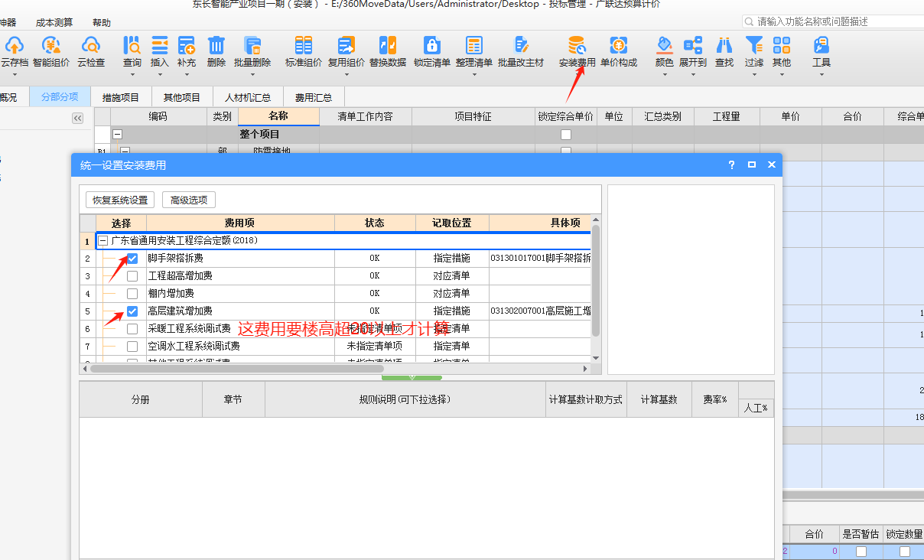Screen dimensions: 924x560
Task: Click the 查询 search icon
Action: (132, 45)
